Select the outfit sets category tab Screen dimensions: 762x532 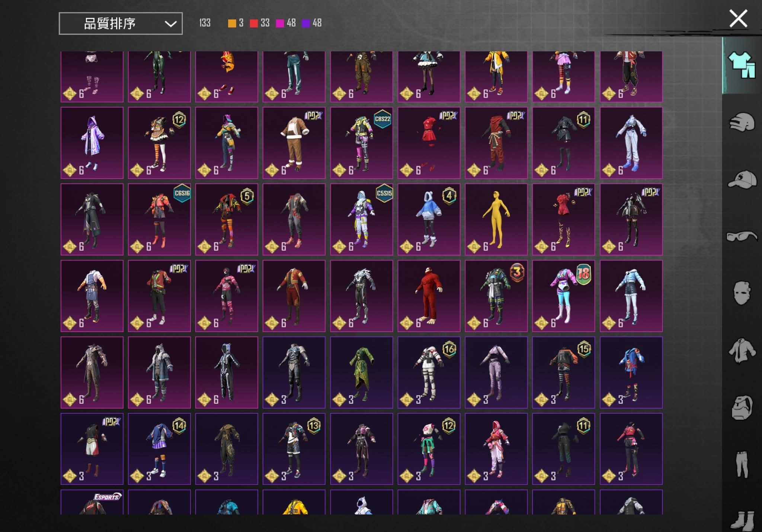coord(742,65)
